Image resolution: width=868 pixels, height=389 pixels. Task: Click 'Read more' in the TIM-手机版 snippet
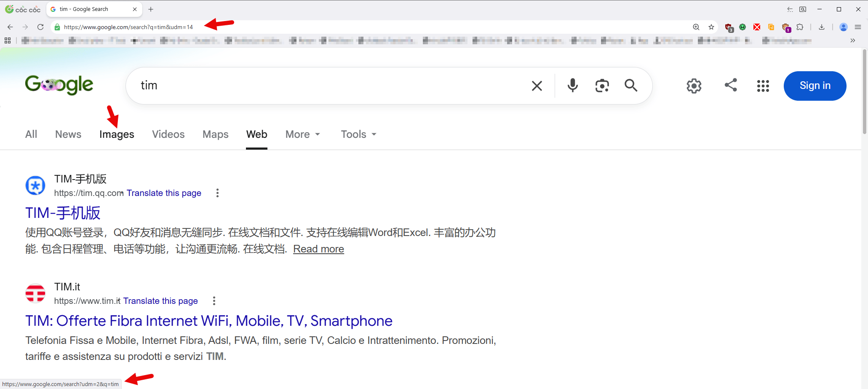point(318,249)
